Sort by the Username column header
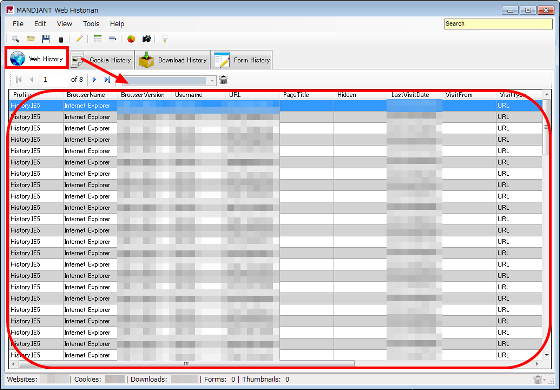Viewport: 560px width, 390px height. pos(199,95)
